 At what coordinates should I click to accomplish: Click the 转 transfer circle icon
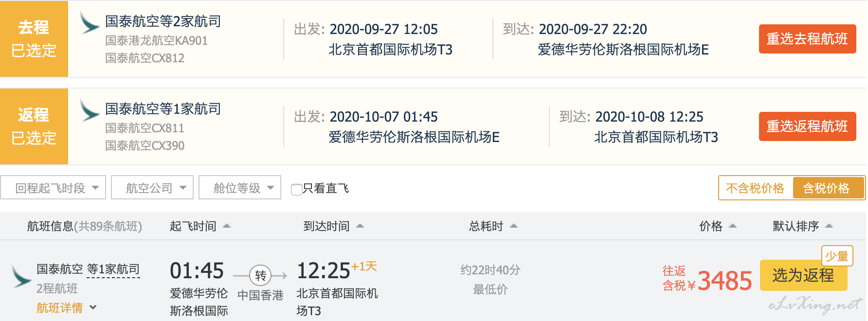(x=260, y=276)
